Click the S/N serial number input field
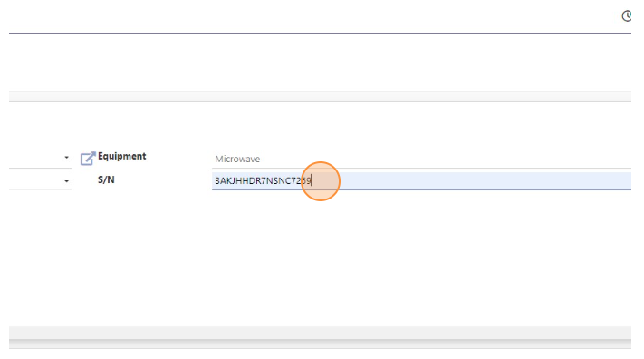 [x=421, y=181]
